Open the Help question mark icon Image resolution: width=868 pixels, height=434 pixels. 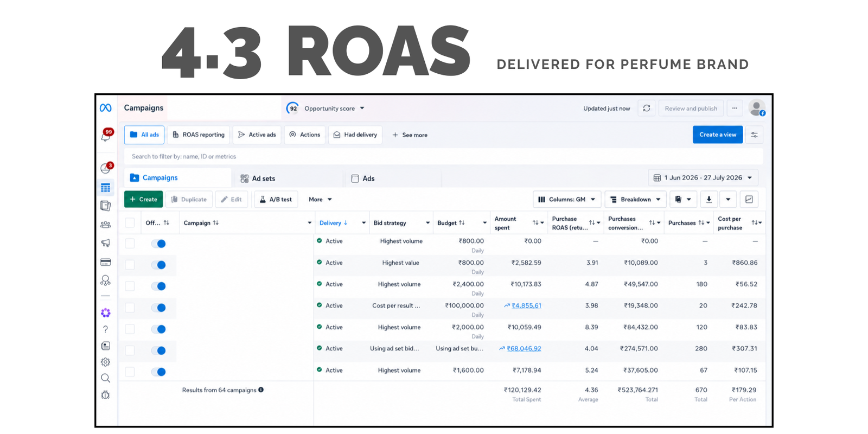(x=106, y=329)
